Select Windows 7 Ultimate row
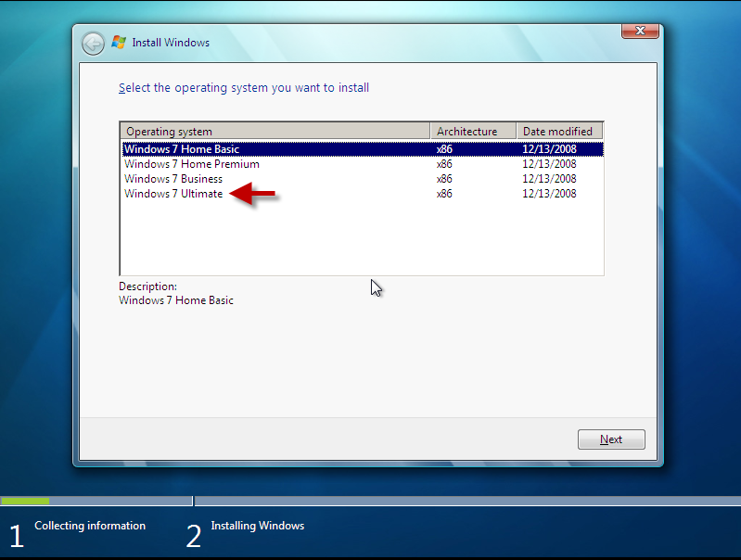The image size is (741, 560). 363,194
